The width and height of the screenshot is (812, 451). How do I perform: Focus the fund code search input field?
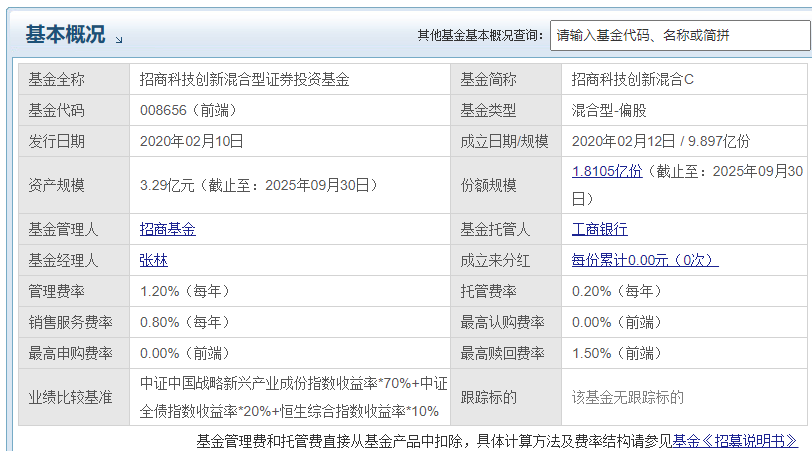click(x=680, y=35)
